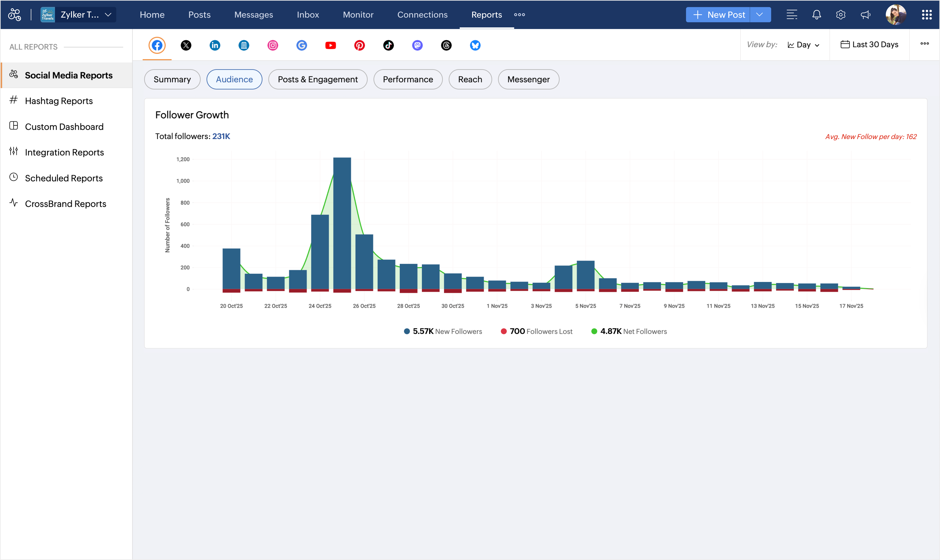
Task: Open the Monitor menu item
Action: 358,15
